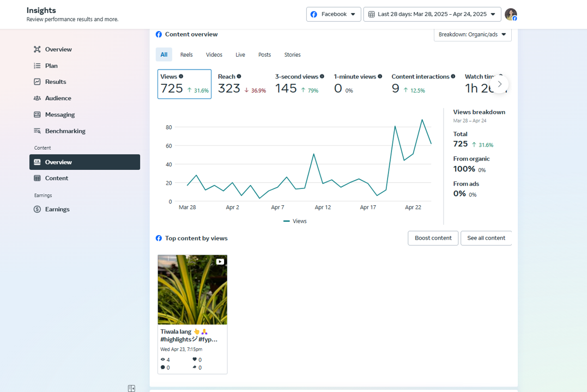
Task: Toggle the Views legend in chart
Action: (295, 221)
